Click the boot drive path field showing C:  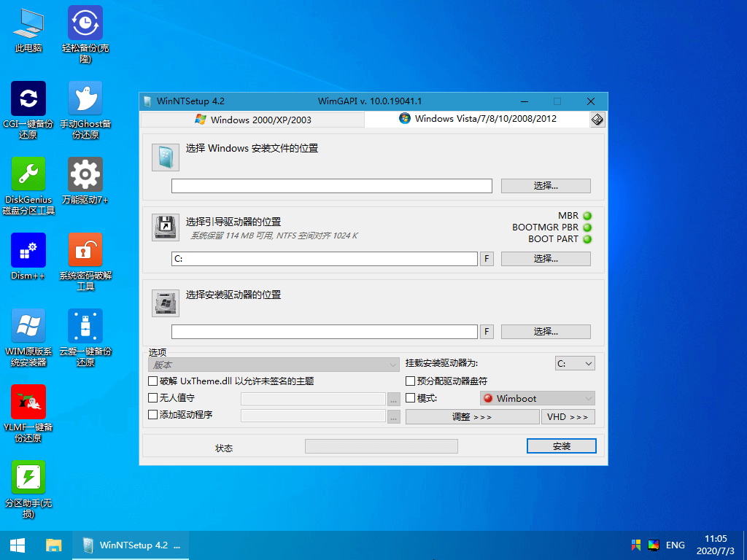coord(325,259)
